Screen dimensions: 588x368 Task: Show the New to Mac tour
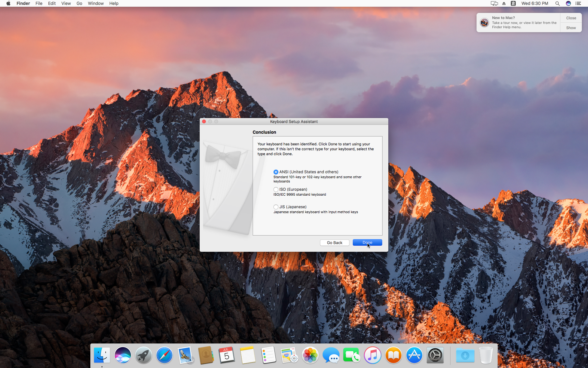[571, 28]
